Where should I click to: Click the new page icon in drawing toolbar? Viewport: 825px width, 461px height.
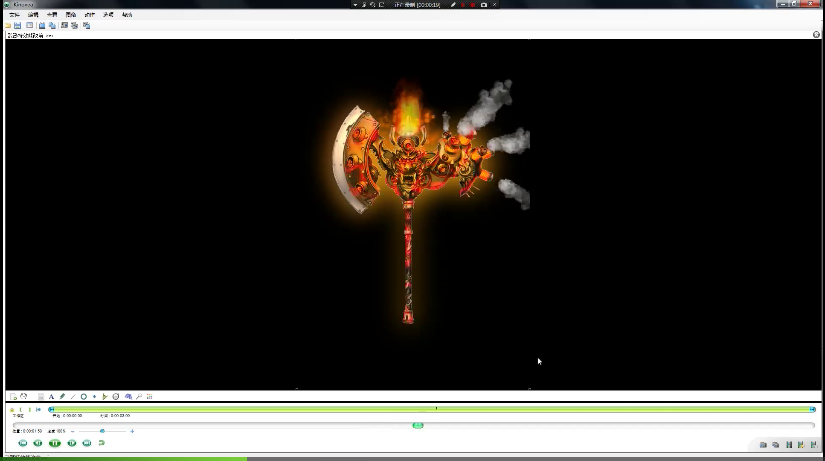coord(13,396)
